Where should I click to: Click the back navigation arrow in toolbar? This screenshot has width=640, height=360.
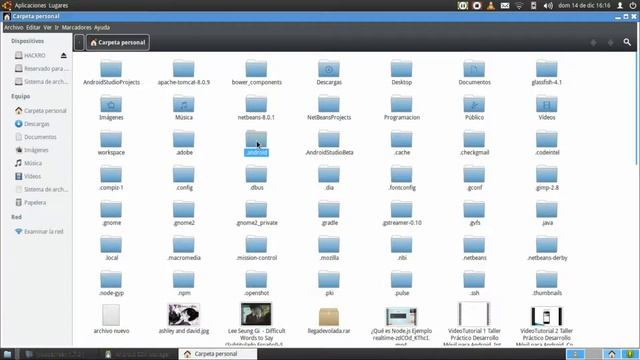(x=593, y=42)
